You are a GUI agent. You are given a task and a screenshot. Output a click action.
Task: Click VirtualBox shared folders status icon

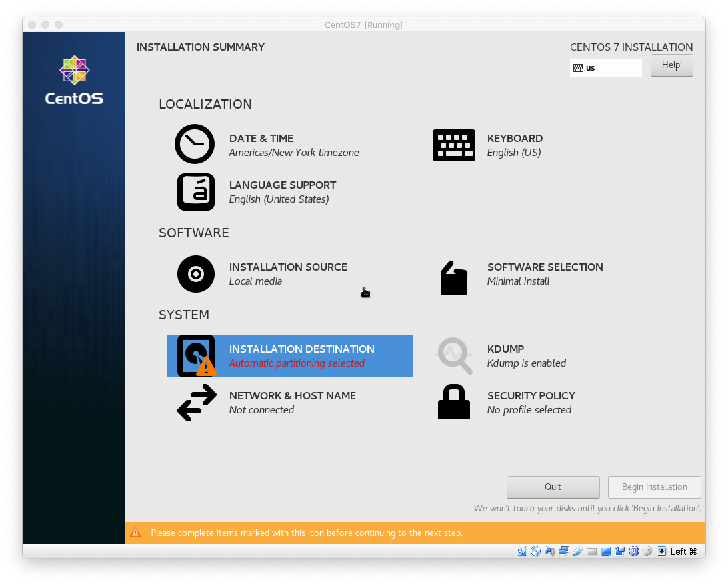tap(592, 551)
